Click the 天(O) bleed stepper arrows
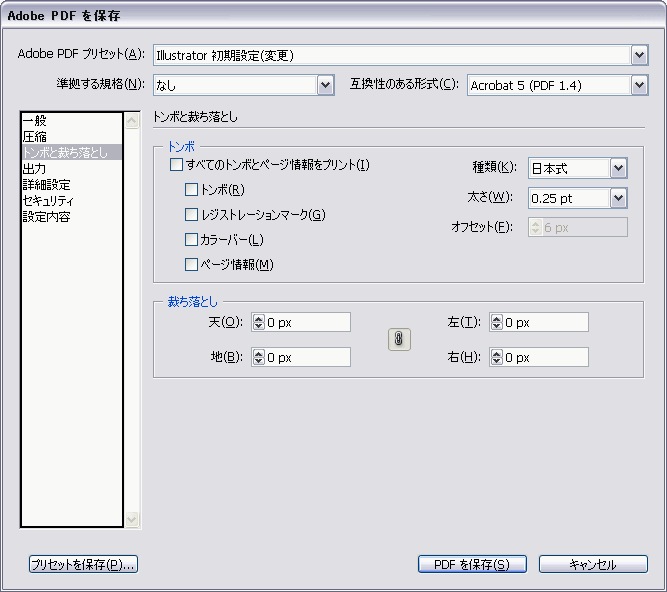667x592 pixels. 259,322
